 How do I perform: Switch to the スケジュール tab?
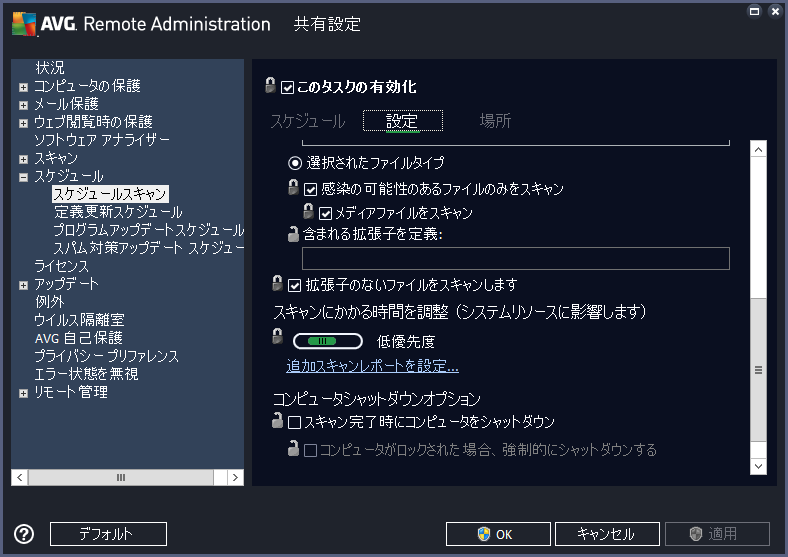[308, 121]
